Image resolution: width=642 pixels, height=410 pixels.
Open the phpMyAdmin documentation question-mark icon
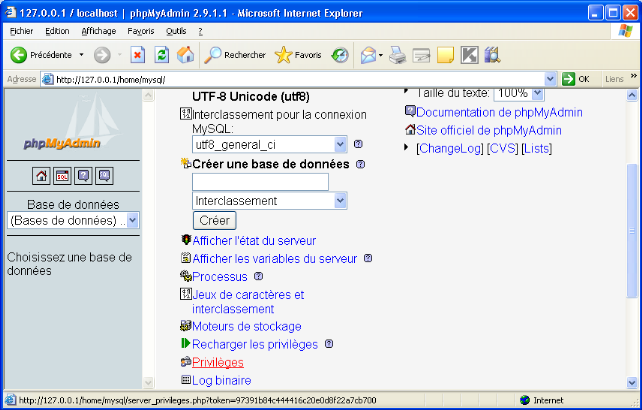[x=83, y=176]
